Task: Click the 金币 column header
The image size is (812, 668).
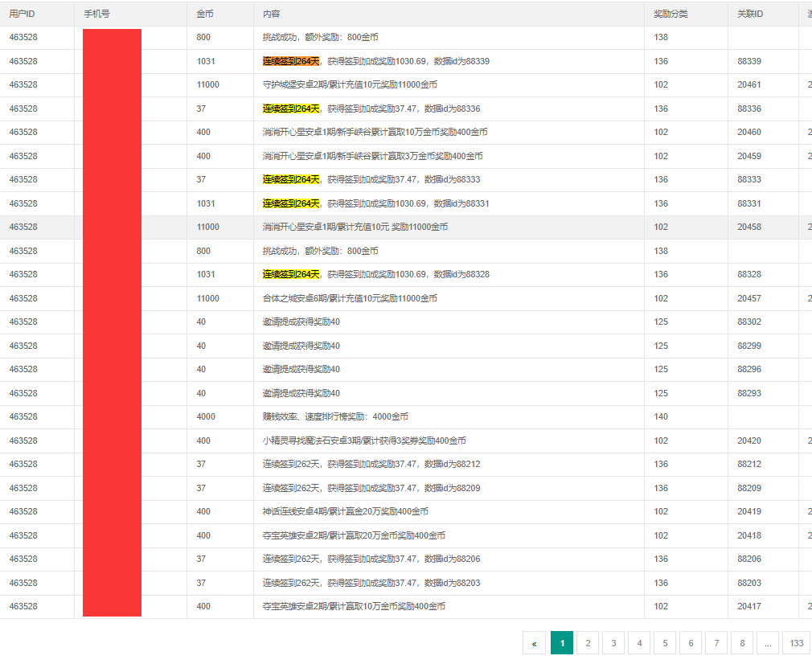Action: coord(205,14)
